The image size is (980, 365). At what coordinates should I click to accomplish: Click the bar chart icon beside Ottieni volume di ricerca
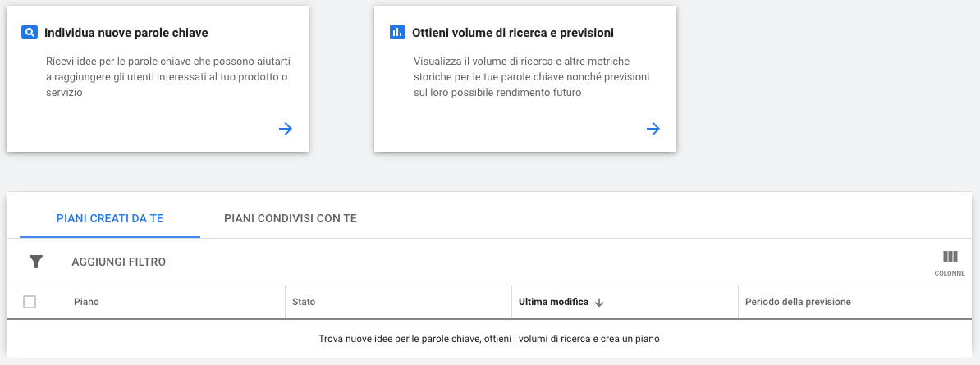coord(397,33)
